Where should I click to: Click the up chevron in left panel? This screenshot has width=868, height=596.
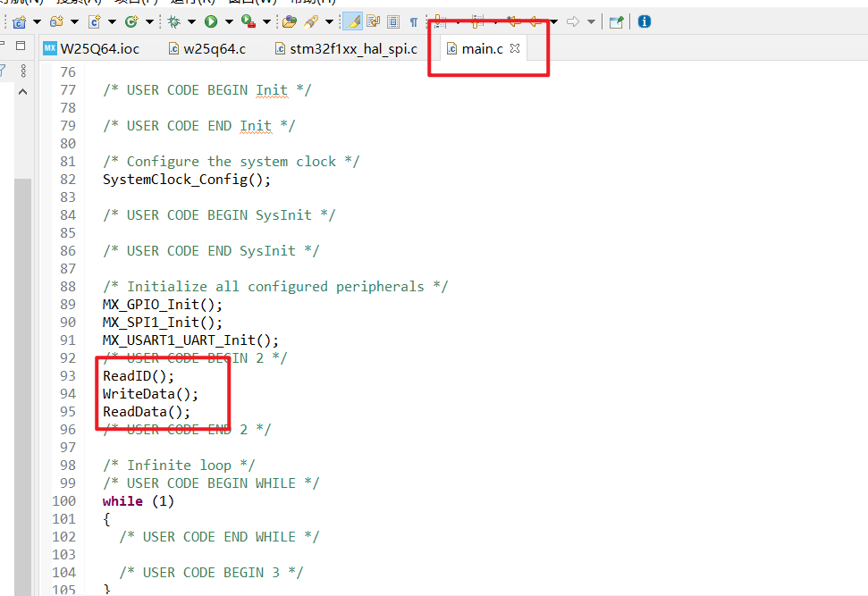coord(22,92)
